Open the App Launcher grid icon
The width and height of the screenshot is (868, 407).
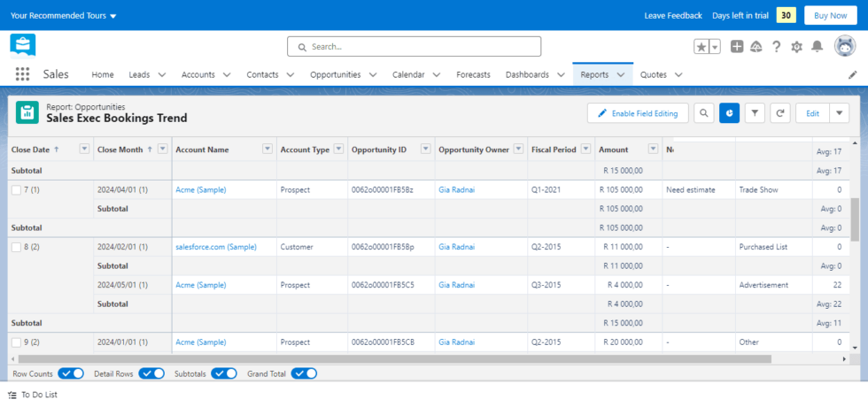point(22,74)
